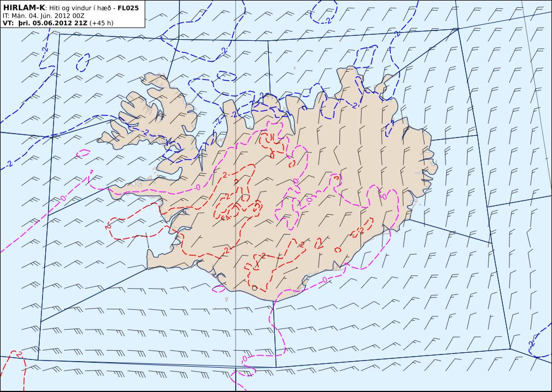This screenshot has height=392, width=552.
Task: Click the red '4' isotherm label
Action: pyautogui.click(x=227, y=218)
